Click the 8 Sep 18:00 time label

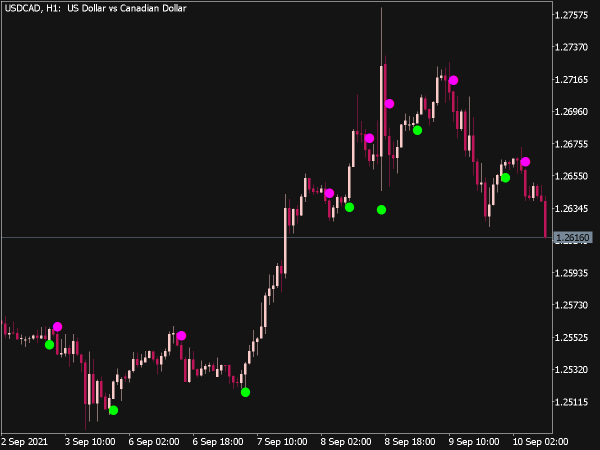click(x=410, y=442)
